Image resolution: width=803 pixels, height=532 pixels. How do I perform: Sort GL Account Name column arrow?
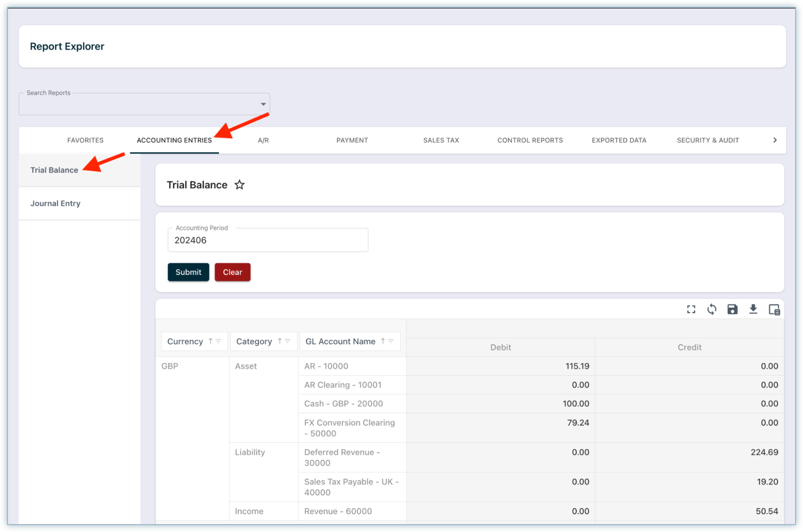tap(383, 341)
